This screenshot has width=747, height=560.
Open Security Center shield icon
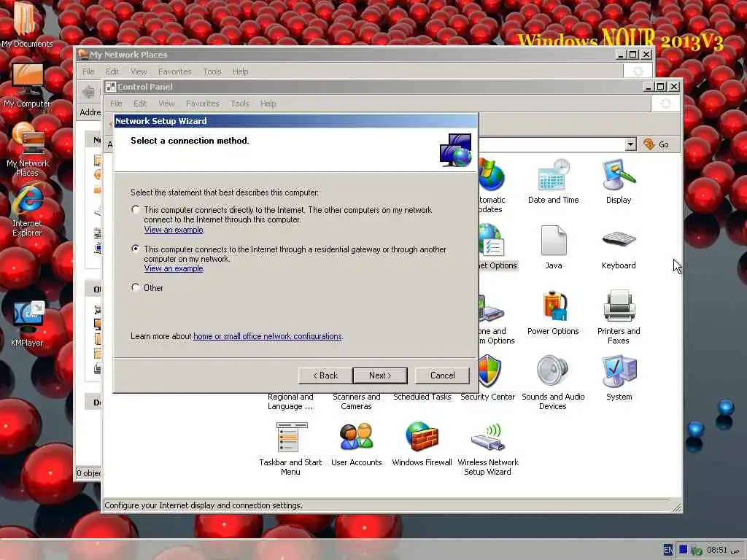[x=488, y=378]
